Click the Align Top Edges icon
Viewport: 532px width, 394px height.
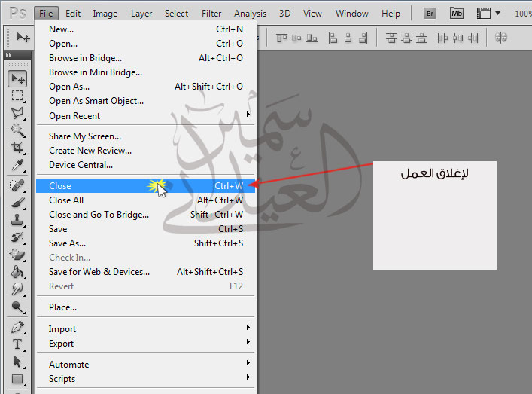click(281, 38)
